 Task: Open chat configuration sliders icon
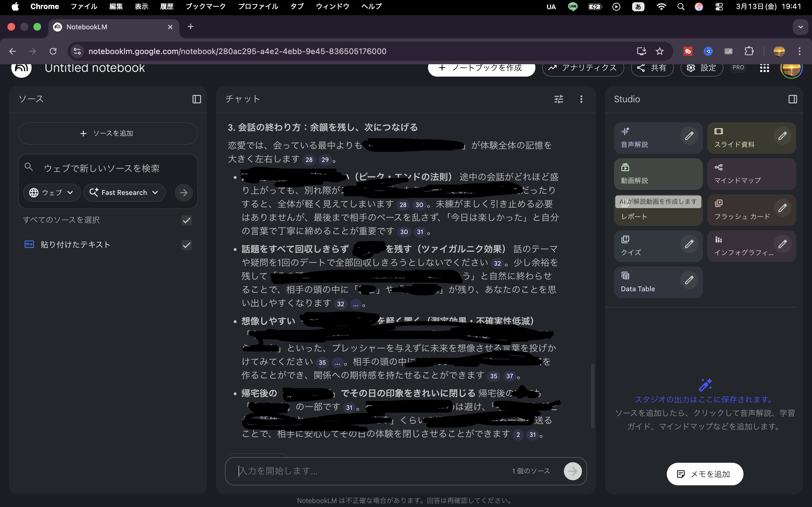pos(559,99)
